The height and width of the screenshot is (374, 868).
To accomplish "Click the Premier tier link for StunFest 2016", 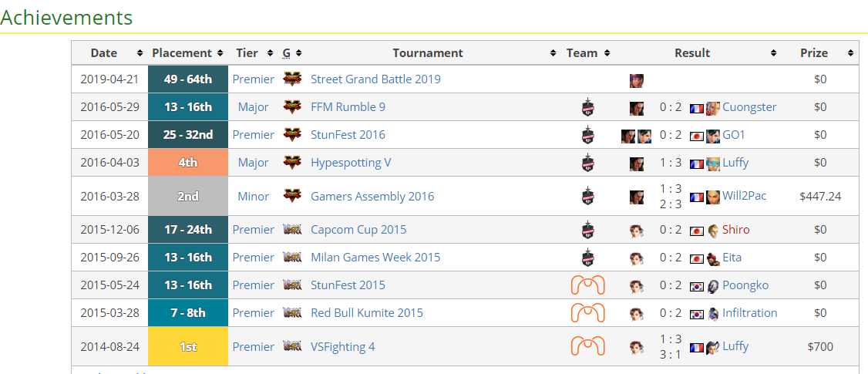I will (253, 135).
